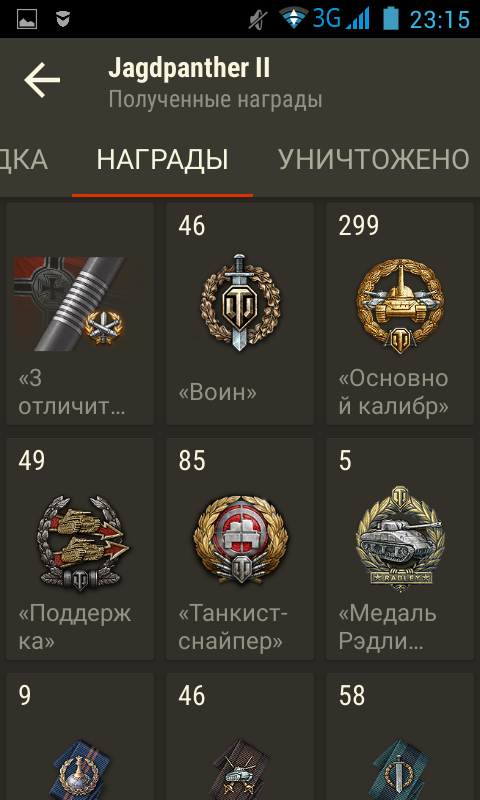Switch to the partially visible left tab

point(24,160)
